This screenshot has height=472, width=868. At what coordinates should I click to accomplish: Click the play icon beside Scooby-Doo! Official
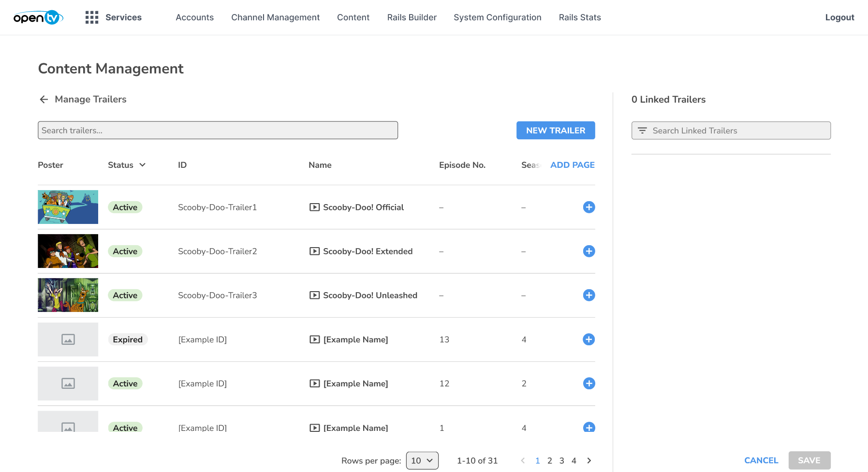[x=315, y=207]
